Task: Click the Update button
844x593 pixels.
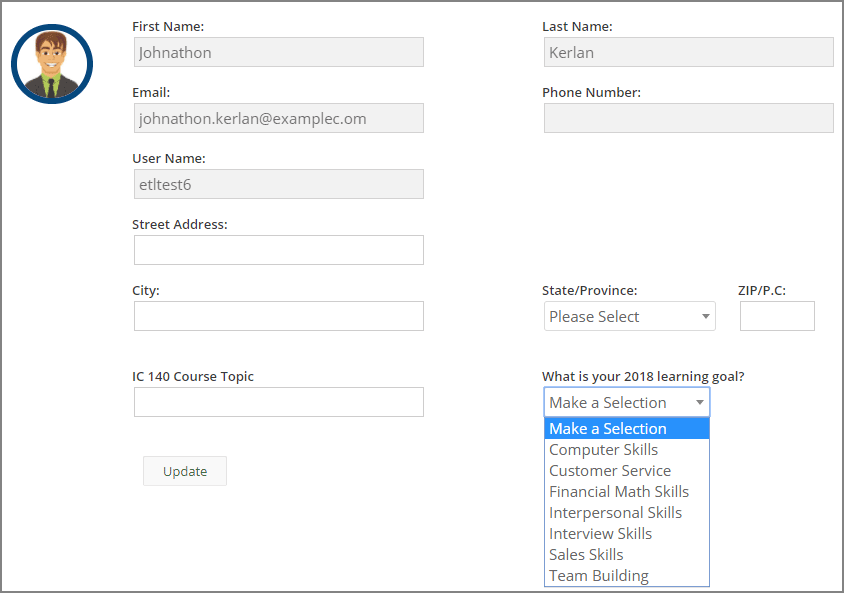Action: (185, 471)
